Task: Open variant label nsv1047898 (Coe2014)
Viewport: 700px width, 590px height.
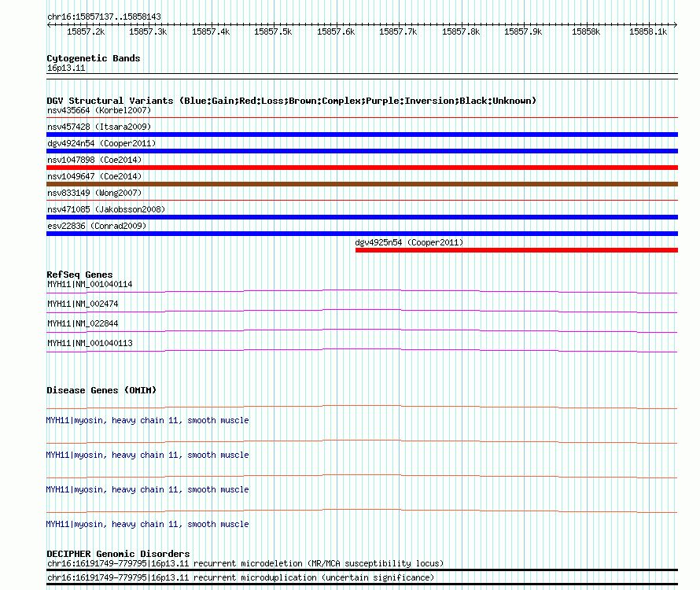Action: [x=94, y=160]
